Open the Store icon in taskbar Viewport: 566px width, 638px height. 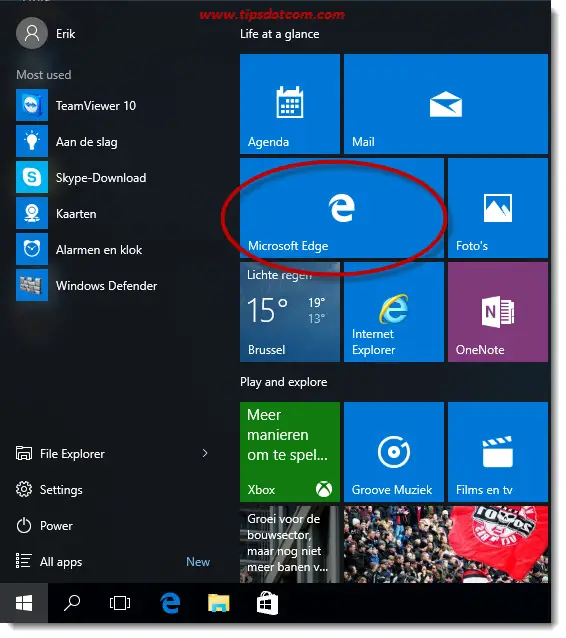point(267,603)
